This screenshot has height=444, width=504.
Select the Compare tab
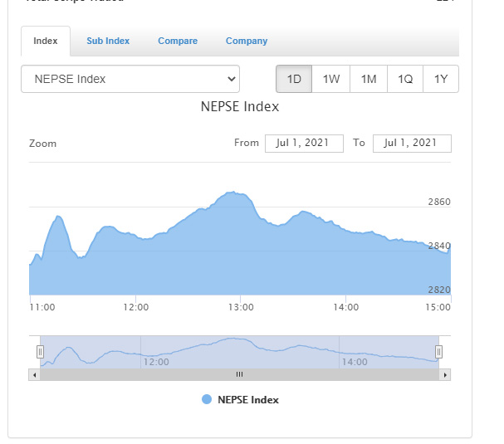[178, 41]
